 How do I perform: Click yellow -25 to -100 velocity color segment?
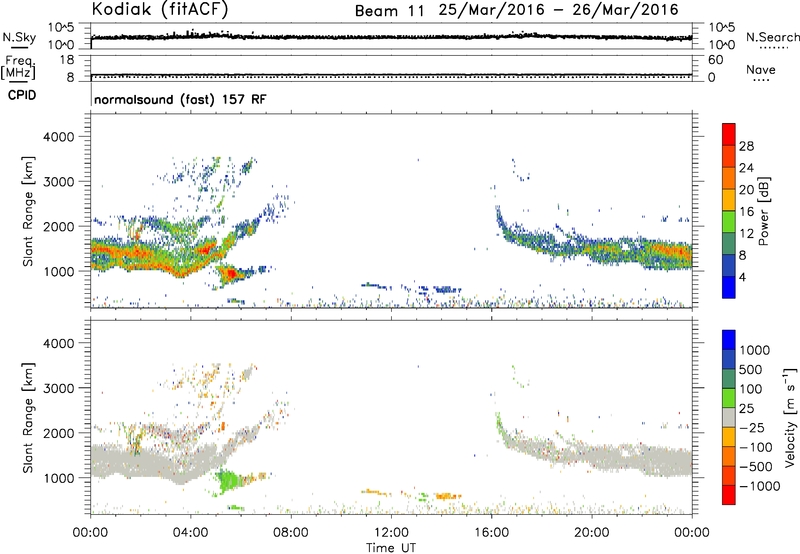tap(729, 437)
